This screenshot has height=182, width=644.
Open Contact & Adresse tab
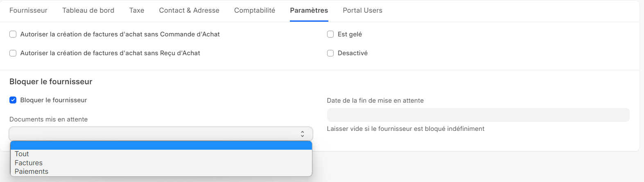pyautogui.click(x=189, y=10)
